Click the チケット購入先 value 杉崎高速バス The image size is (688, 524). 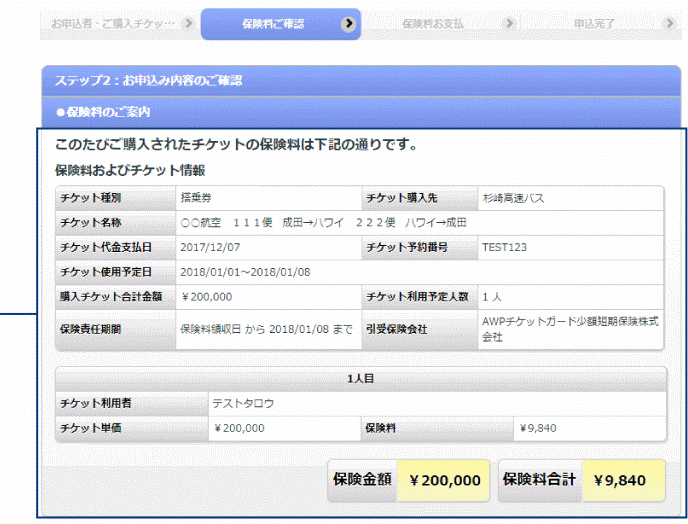tap(513, 198)
